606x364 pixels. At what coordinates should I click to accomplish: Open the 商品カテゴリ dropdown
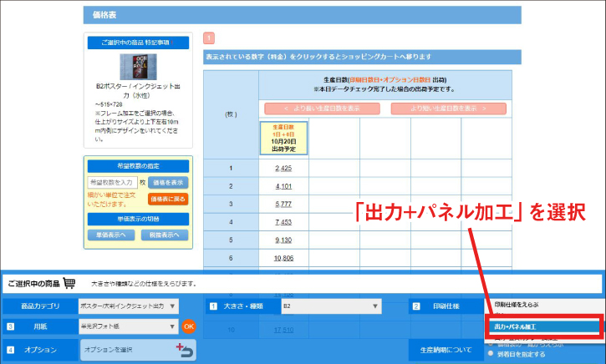point(129,306)
